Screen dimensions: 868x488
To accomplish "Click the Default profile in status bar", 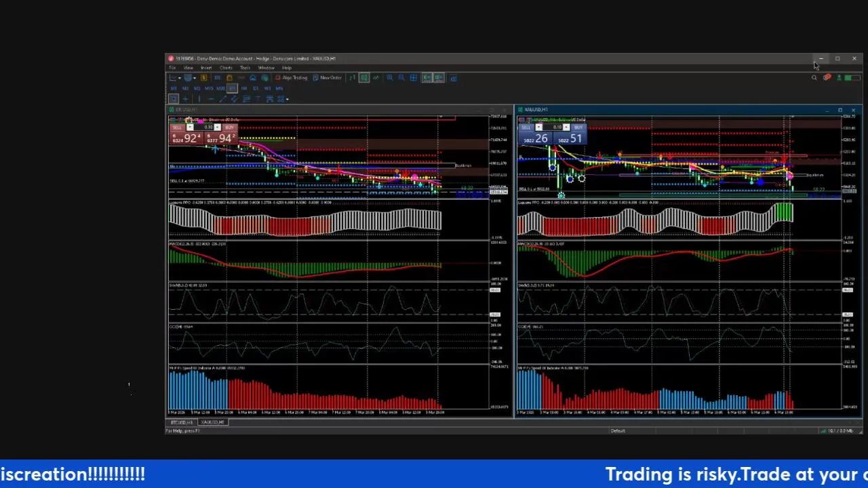I will click(618, 431).
